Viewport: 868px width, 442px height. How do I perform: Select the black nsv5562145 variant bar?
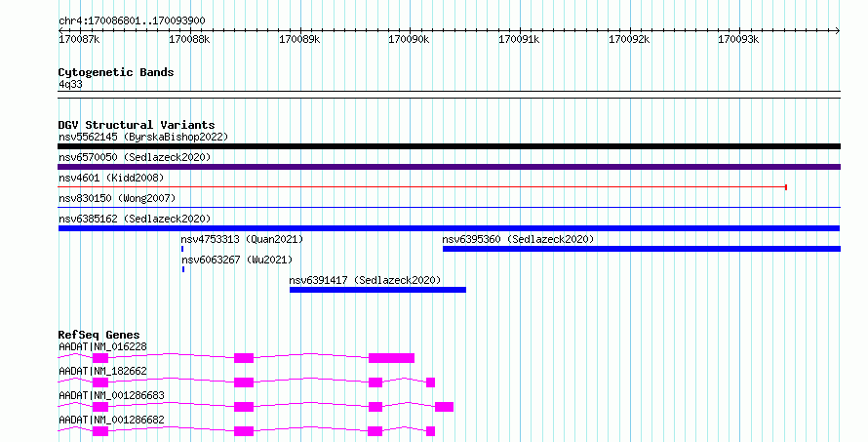(449, 146)
